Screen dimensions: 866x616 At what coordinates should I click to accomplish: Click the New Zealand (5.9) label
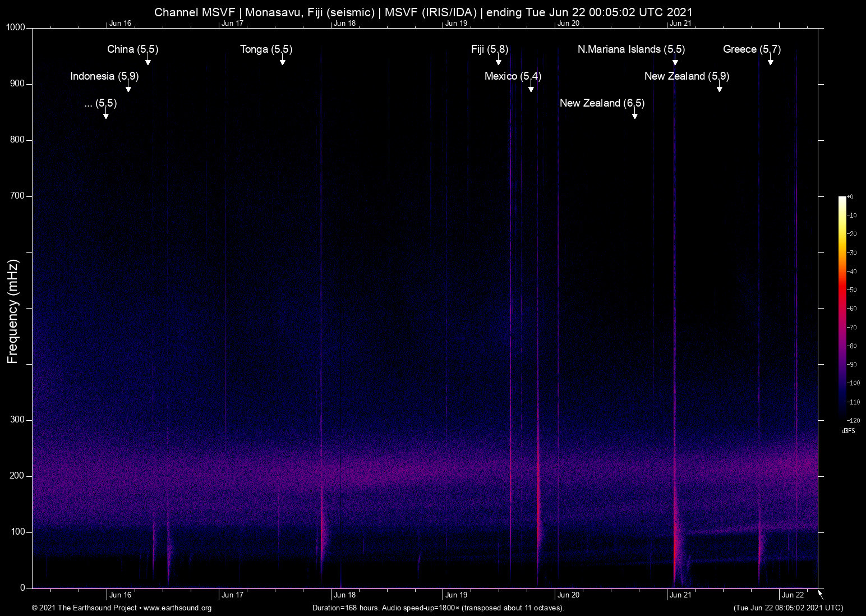(687, 76)
